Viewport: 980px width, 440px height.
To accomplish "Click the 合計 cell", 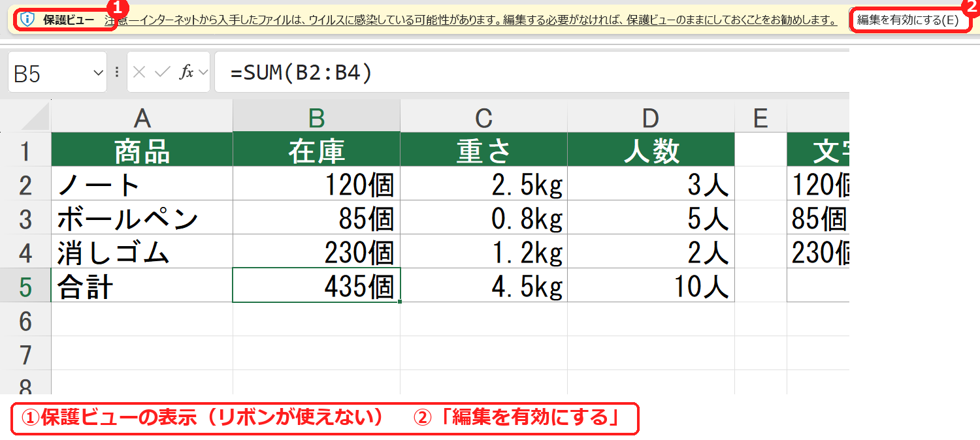I will [x=142, y=285].
